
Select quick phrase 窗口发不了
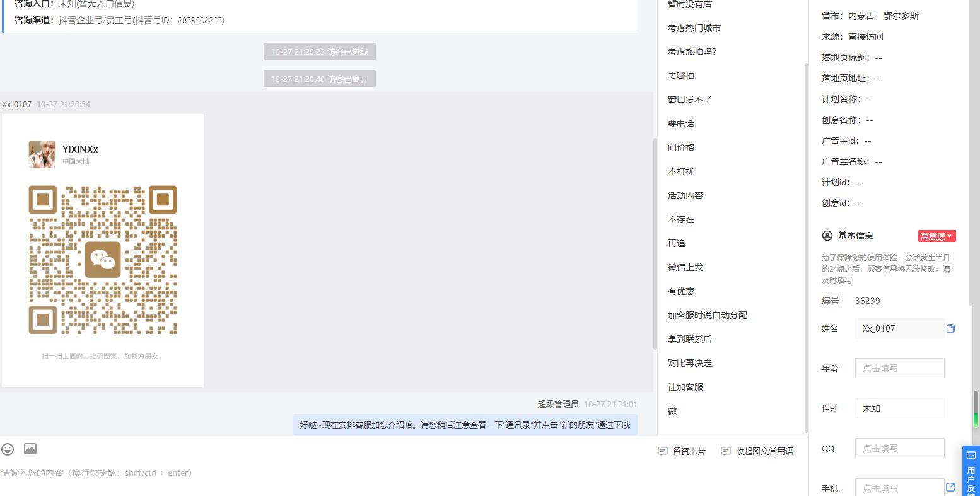(690, 100)
